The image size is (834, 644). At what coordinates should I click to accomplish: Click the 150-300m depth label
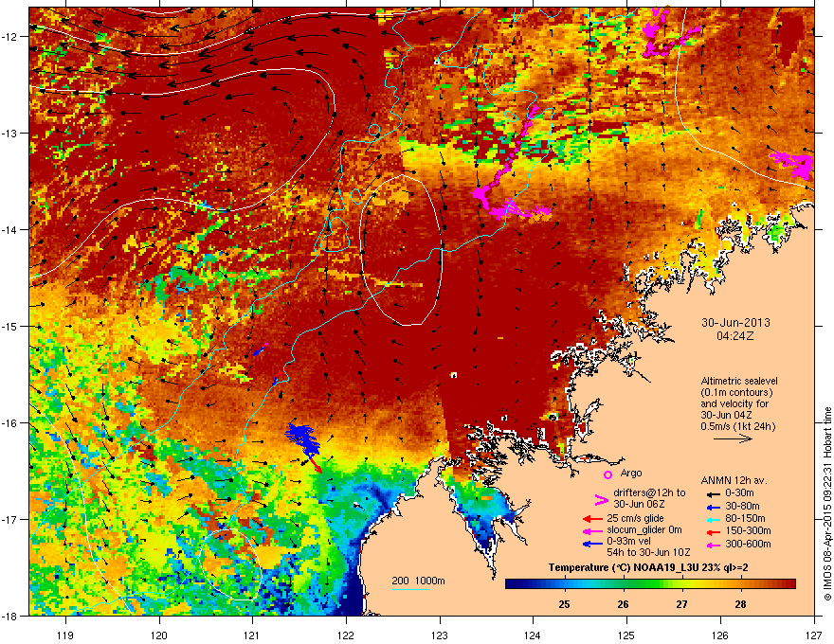point(748,530)
